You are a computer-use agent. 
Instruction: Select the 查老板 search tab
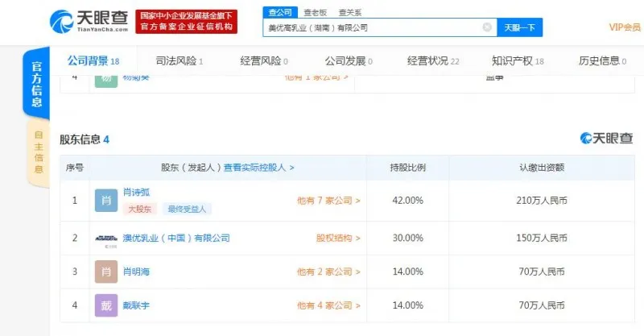pyautogui.click(x=315, y=13)
